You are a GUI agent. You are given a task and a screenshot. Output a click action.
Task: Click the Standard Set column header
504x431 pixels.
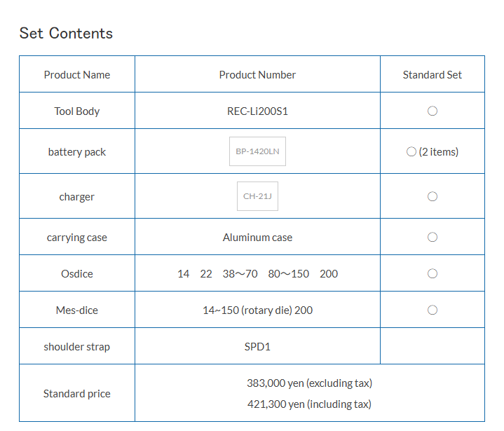(x=433, y=74)
